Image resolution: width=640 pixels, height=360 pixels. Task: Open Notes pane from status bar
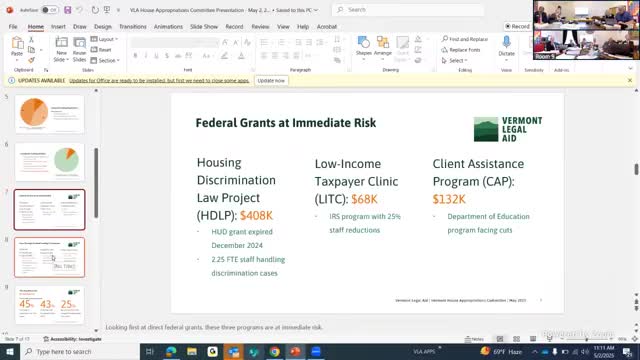(x=474, y=339)
